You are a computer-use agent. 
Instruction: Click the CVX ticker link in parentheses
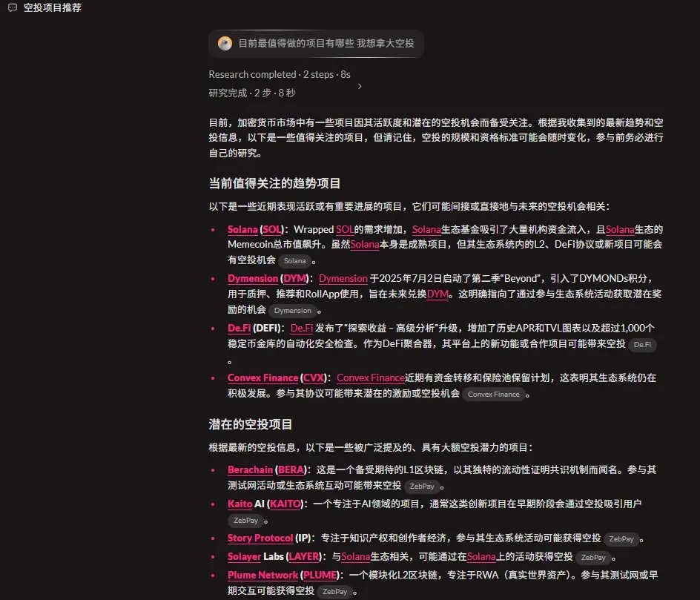click(x=314, y=378)
